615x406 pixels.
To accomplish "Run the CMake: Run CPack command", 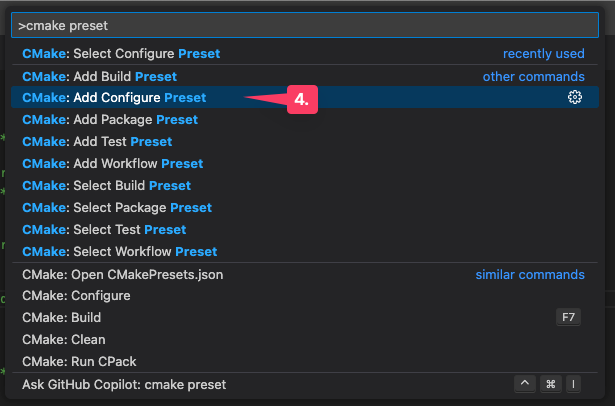I will click(79, 362).
